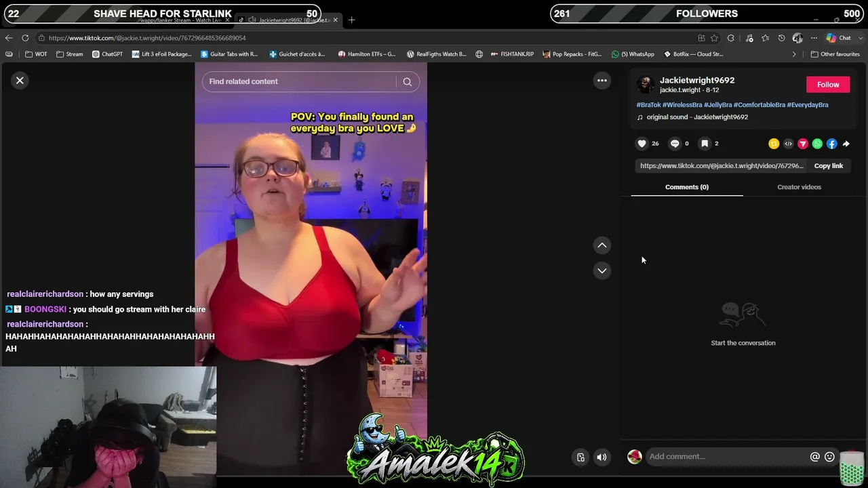Viewport: 868px width, 488px height.
Task: Open the browser Settings and more menu
Action: pyautogui.click(x=814, y=38)
